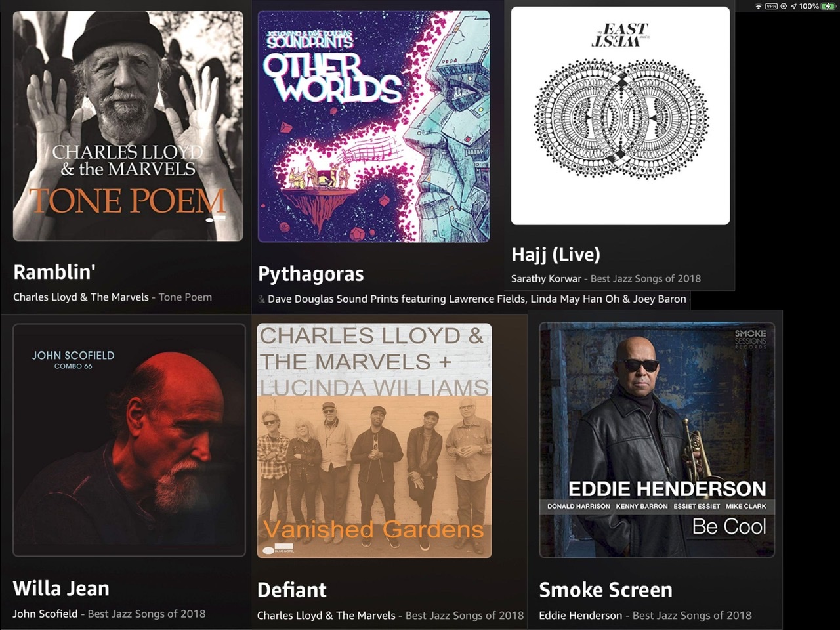This screenshot has height=630, width=840.
Task: Click the VPN status indicator
Action: (772, 6)
